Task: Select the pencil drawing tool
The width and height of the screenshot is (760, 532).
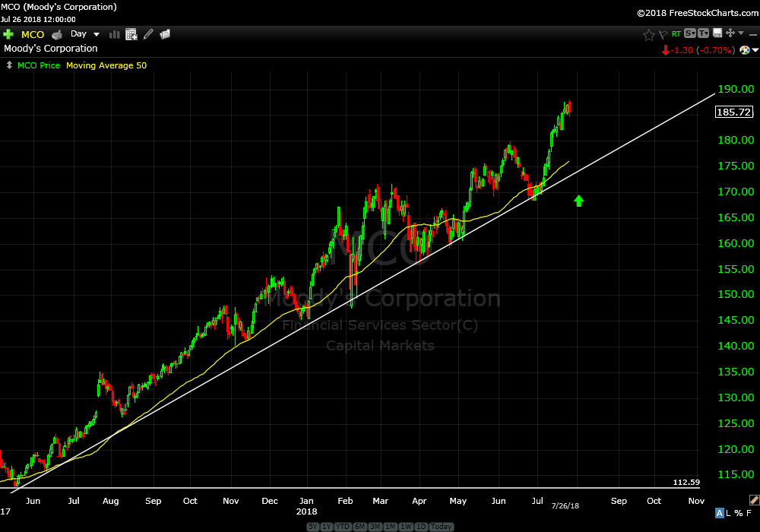Action: point(148,34)
